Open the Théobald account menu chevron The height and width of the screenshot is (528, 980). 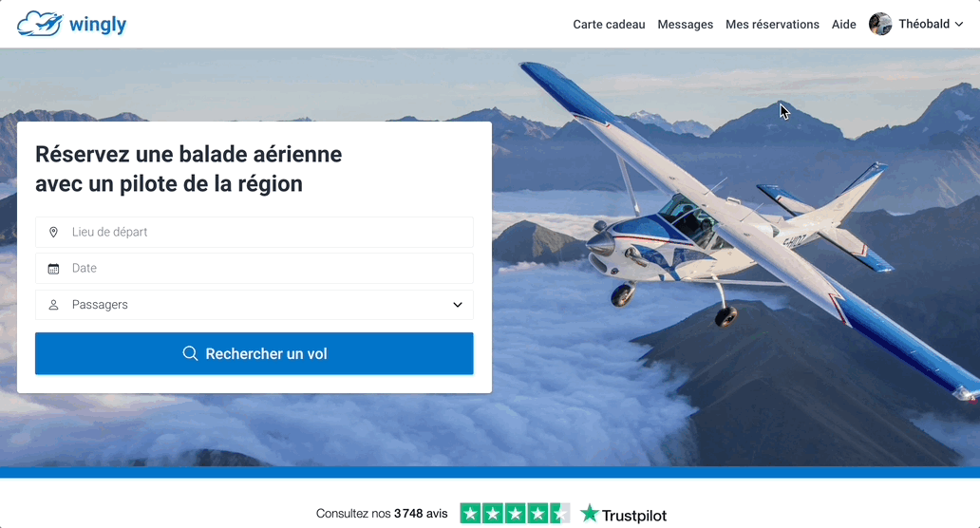(x=959, y=25)
